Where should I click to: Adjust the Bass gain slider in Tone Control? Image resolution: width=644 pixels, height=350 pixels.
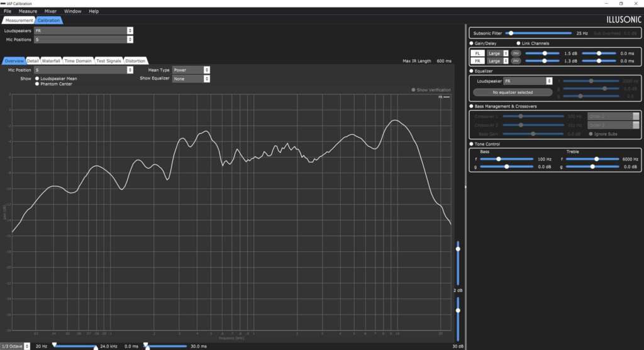(506, 167)
